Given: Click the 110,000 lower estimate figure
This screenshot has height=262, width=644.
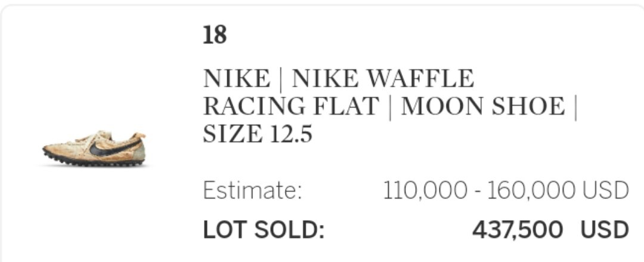Looking at the screenshot, I should [x=425, y=191].
